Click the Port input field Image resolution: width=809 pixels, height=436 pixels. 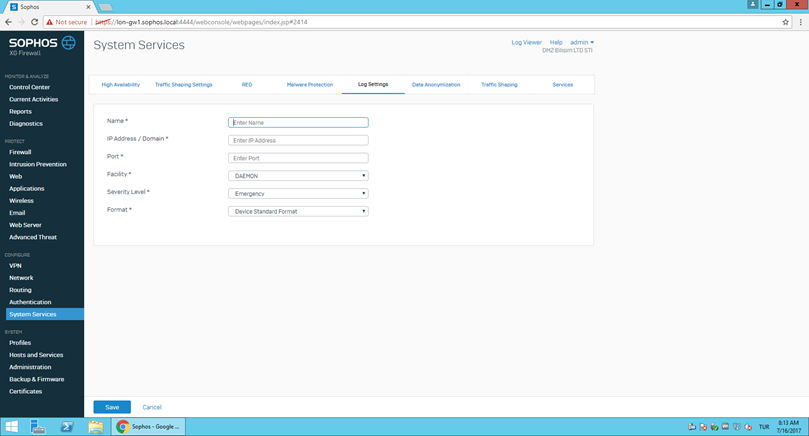point(298,158)
